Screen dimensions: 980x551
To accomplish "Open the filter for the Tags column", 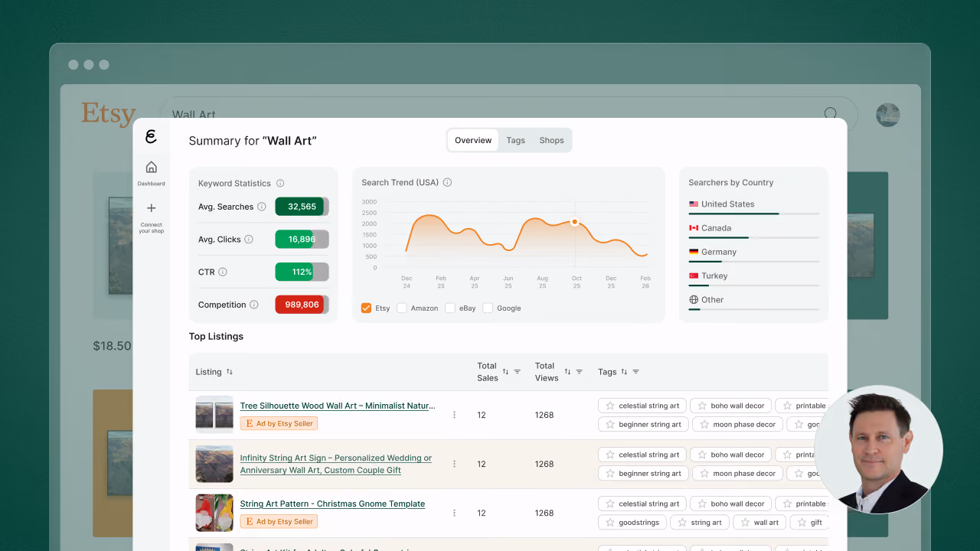I will click(x=636, y=372).
